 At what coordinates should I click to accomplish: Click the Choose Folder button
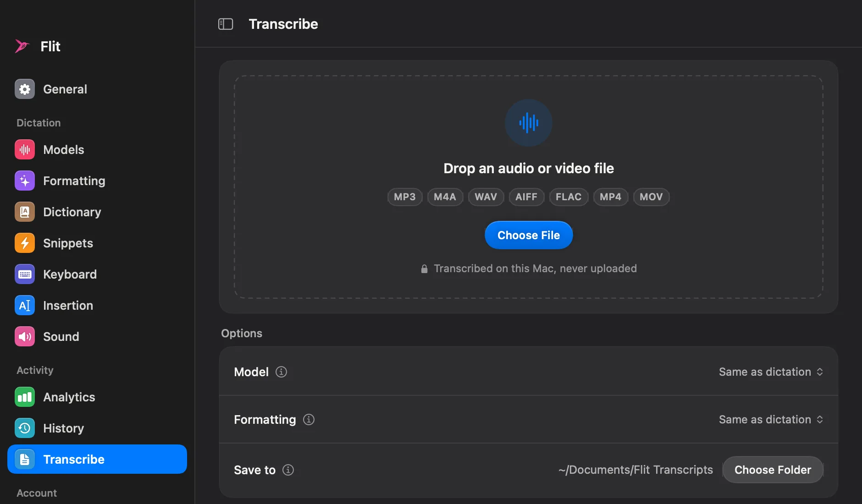tap(773, 470)
